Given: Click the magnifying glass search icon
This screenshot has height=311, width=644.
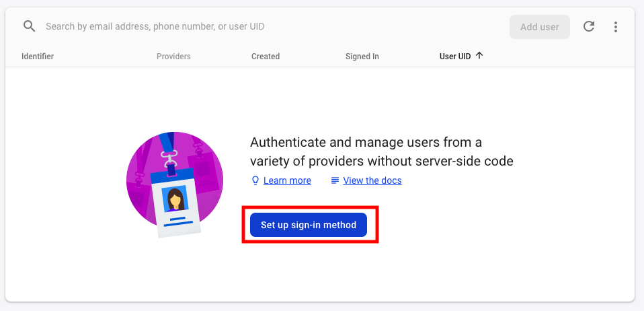Looking at the screenshot, I should coord(29,26).
